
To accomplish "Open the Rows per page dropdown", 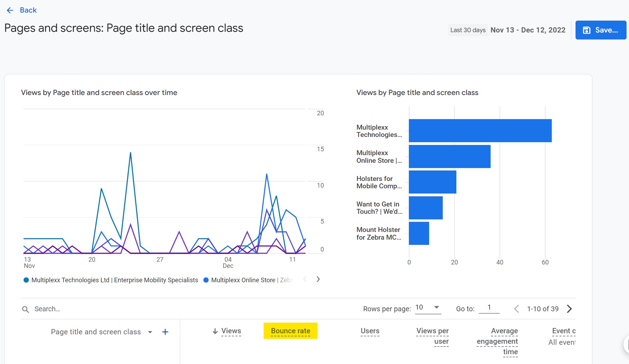I will (428, 308).
